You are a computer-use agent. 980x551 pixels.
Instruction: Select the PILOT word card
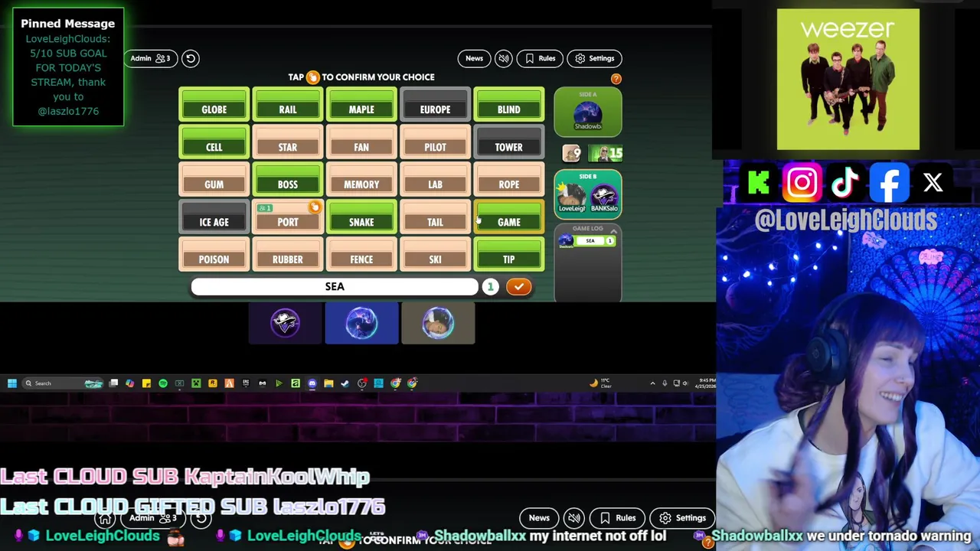tap(435, 144)
